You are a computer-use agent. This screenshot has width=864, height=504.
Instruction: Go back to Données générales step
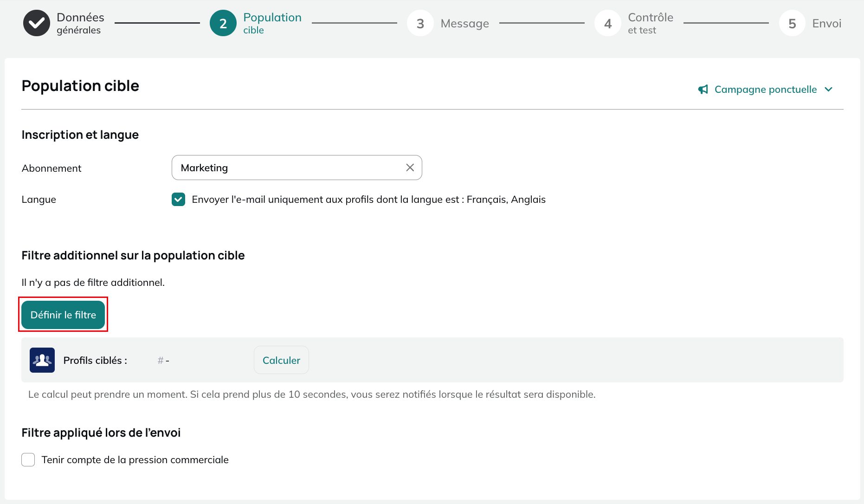click(80, 23)
